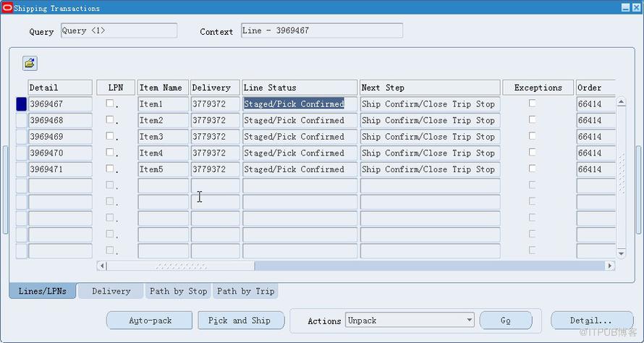Click Order cell 66414 in Item1 row
The image size is (644, 343).
596,104
